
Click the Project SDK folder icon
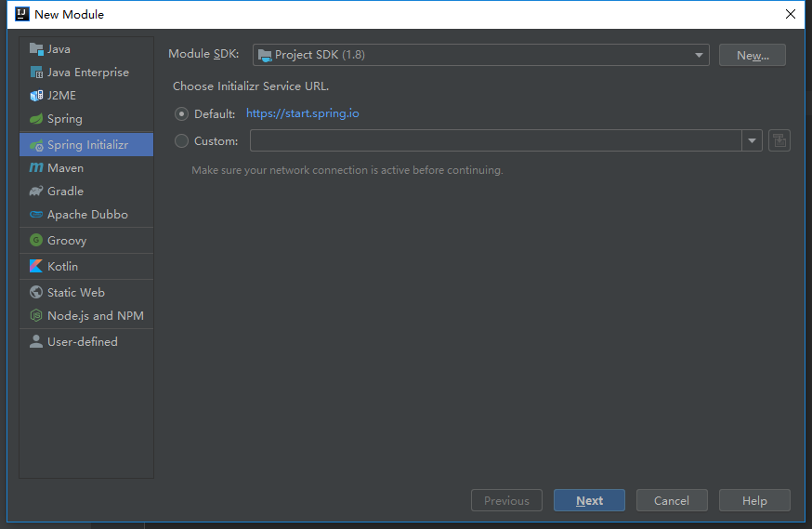[x=265, y=56]
